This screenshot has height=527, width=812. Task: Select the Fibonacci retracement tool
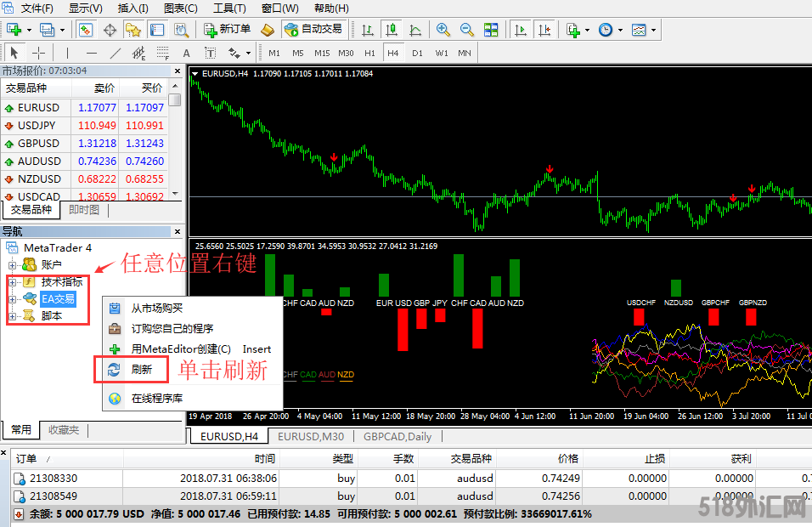163,53
